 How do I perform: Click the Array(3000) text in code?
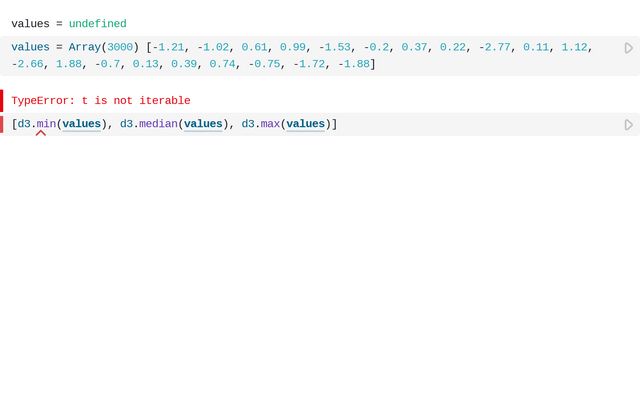[103, 47]
